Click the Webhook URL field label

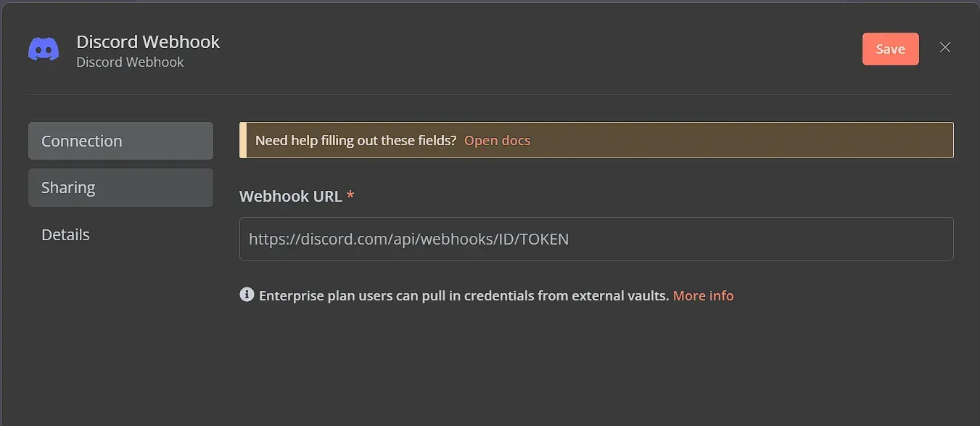click(x=291, y=196)
